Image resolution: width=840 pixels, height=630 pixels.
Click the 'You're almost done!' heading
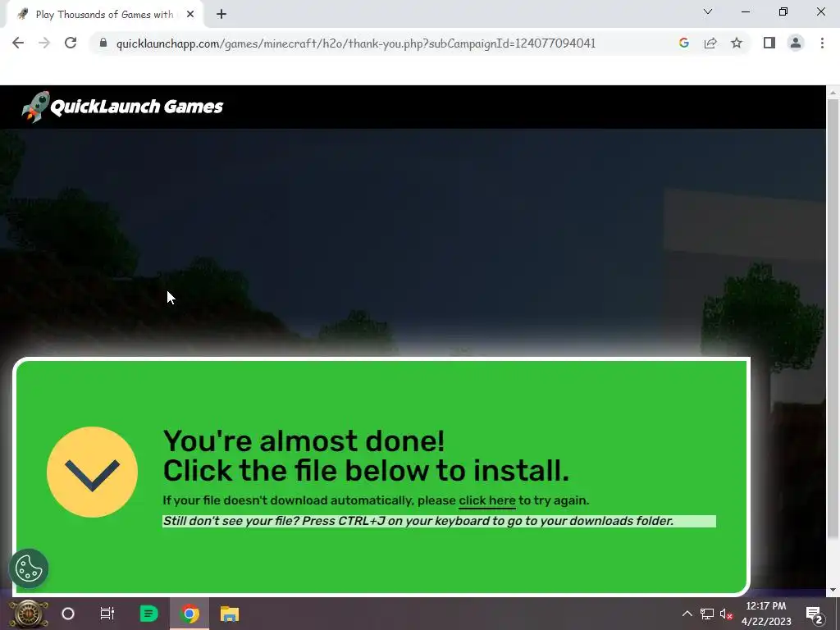coord(304,441)
